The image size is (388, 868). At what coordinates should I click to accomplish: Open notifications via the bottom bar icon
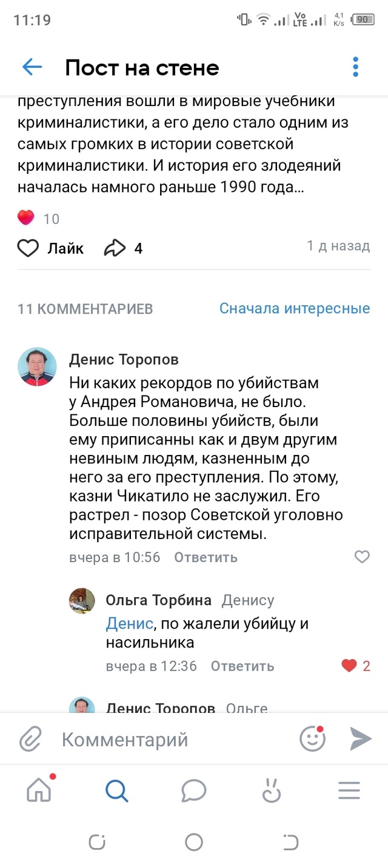pos(271,790)
